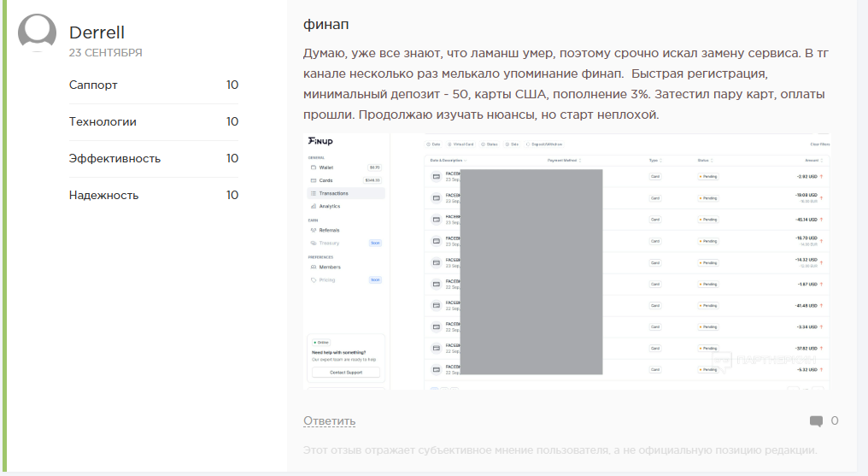868x476 pixels.
Task: Click the Finup logo in embedded screenshot
Action: [x=320, y=139]
